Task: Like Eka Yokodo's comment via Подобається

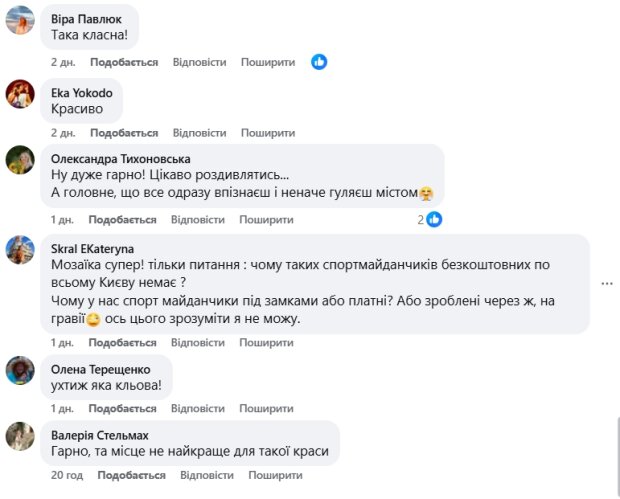Action: pos(124,133)
